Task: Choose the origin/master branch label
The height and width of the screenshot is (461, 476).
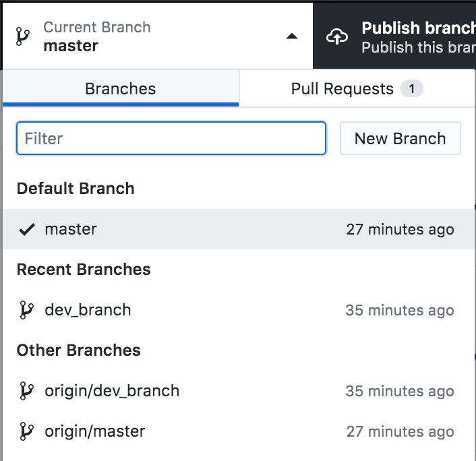Action: (x=95, y=431)
